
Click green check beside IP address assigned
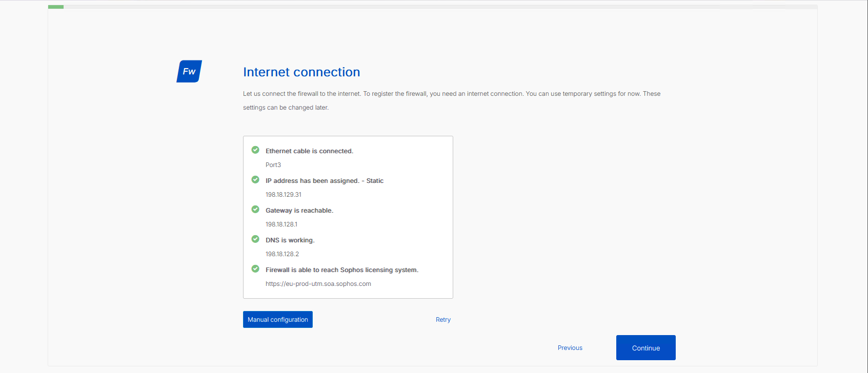(x=255, y=180)
